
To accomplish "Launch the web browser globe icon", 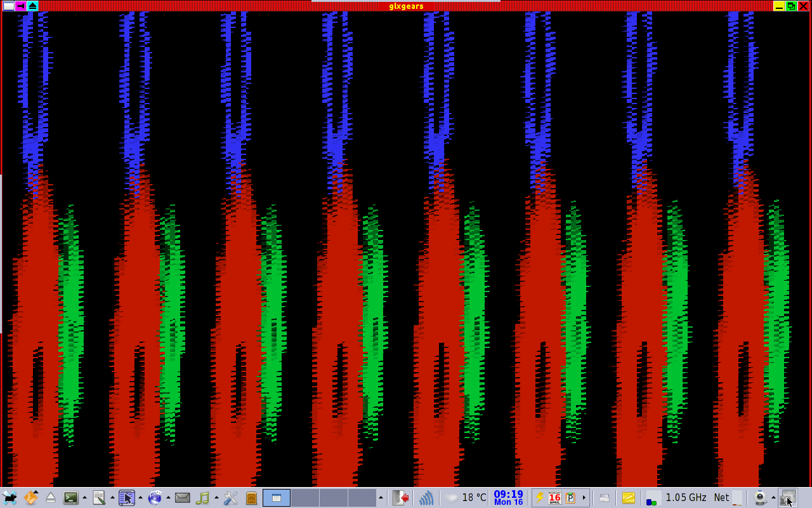I will click(x=155, y=498).
